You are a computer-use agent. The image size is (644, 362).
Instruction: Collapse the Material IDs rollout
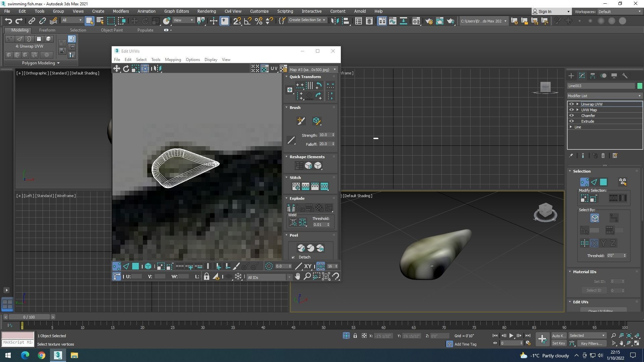[x=570, y=272]
